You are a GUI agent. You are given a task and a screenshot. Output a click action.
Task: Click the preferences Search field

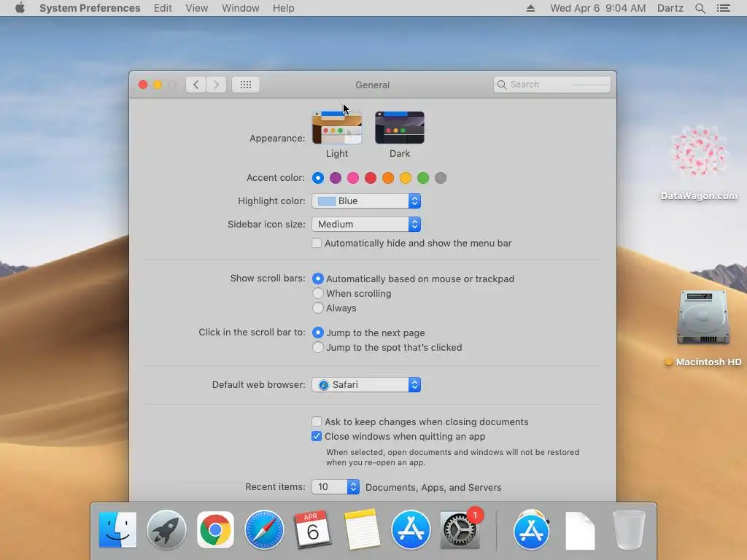coord(552,85)
